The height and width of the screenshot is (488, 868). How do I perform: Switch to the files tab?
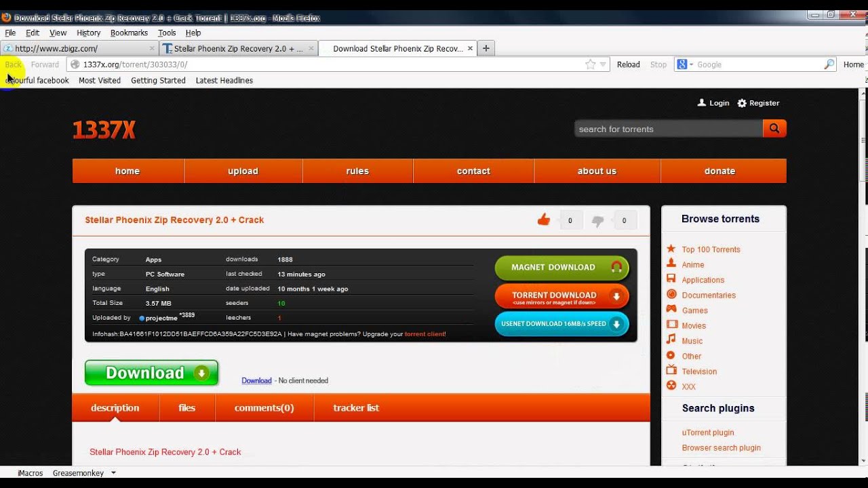pos(187,408)
